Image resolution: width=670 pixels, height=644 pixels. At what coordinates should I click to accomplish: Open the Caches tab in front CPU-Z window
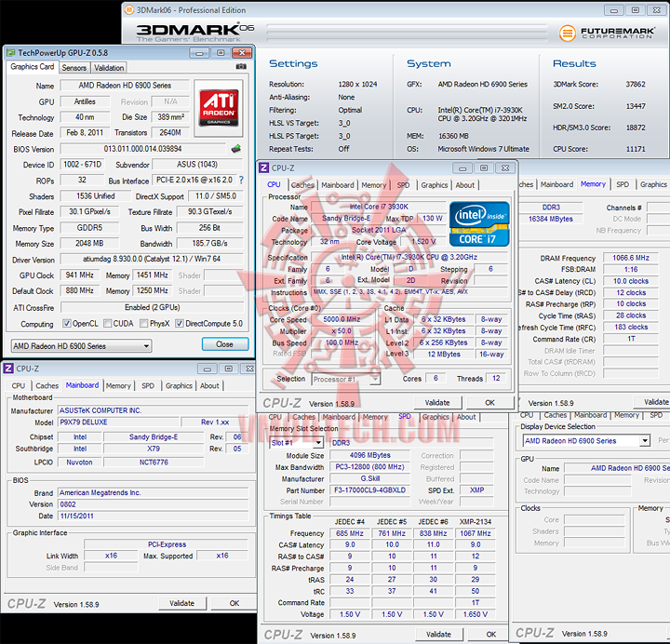pos(302,185)
